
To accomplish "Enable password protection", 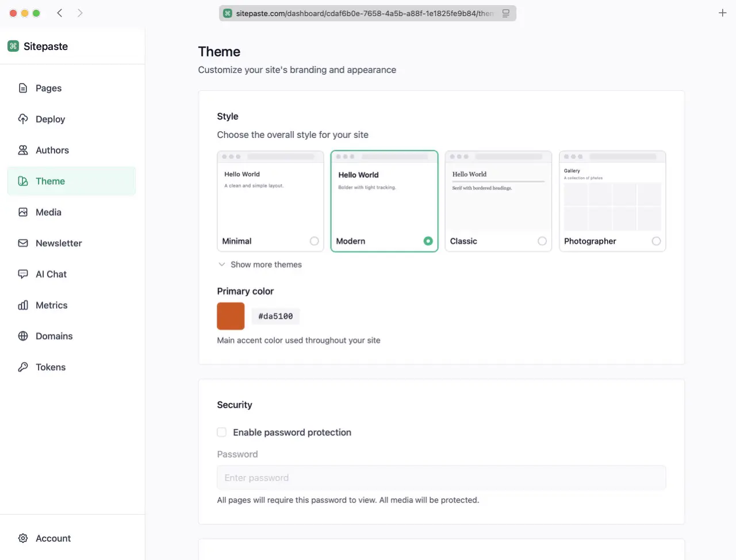I will [221, 432].
